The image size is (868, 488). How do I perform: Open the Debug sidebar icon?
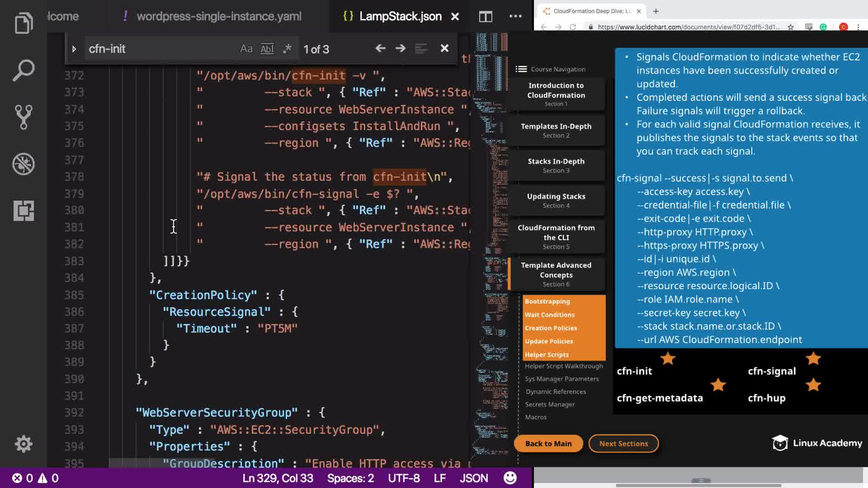click(24, 164)
